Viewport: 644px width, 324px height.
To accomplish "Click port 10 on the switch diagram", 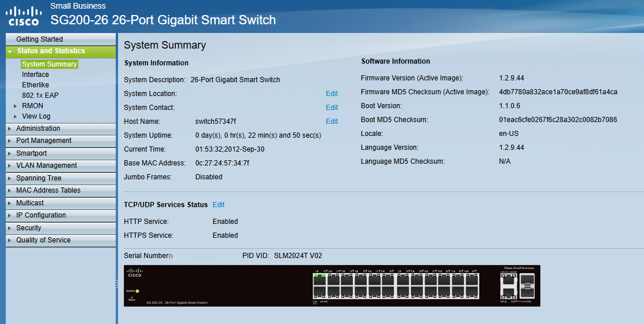I will 444,279.
